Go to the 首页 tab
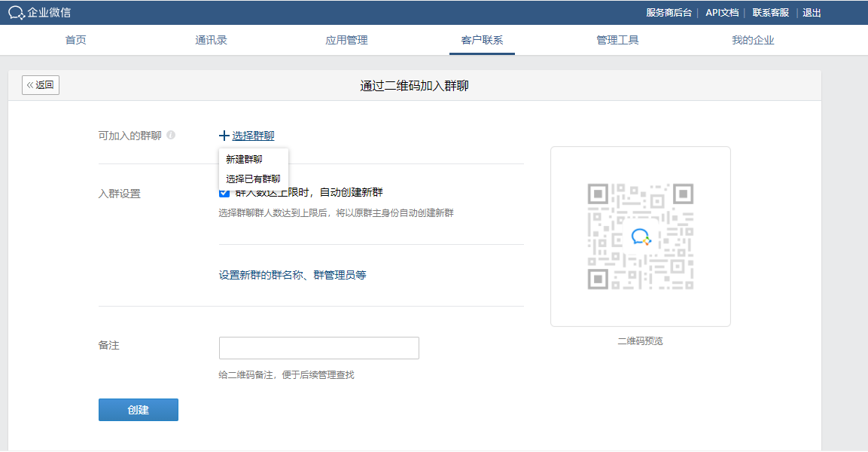Image resolution: width=868 pixels, height=452 pixels. point(76,40)
